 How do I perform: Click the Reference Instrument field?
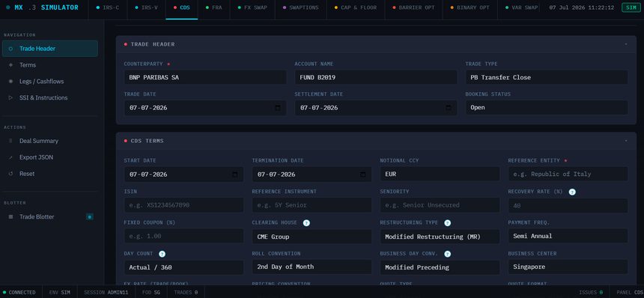tap(312, 205)
